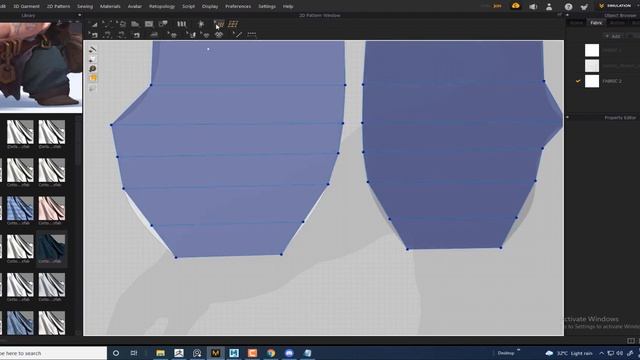Click the bird icon beside help
640x360 pixels.
(x=584, y=7)
